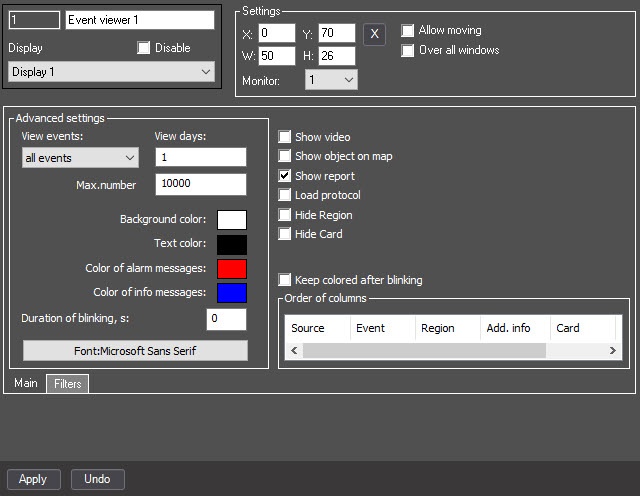
Task: Enable the Allow moving checkbox
Action: (408, 31)
